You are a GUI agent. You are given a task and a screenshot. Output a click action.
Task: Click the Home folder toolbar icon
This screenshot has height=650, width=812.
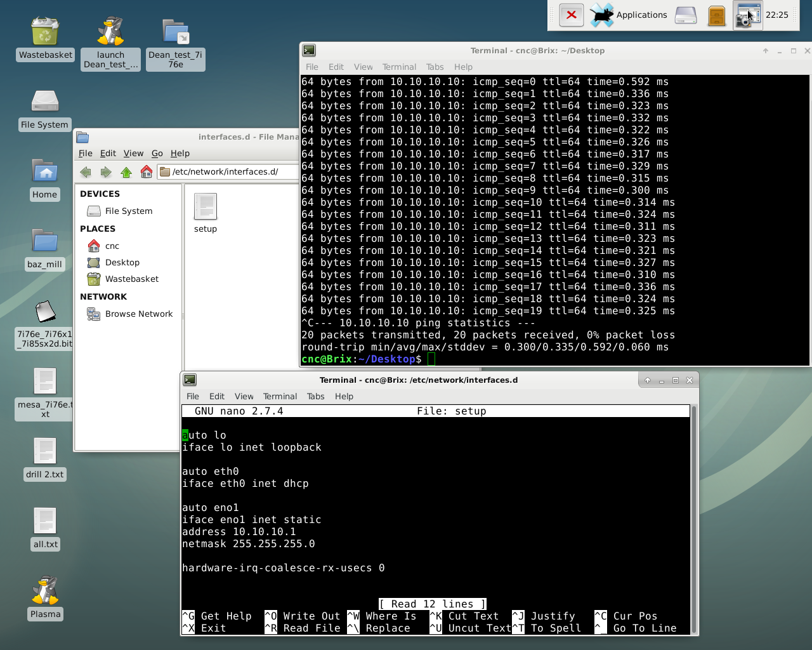click(147, 172)
